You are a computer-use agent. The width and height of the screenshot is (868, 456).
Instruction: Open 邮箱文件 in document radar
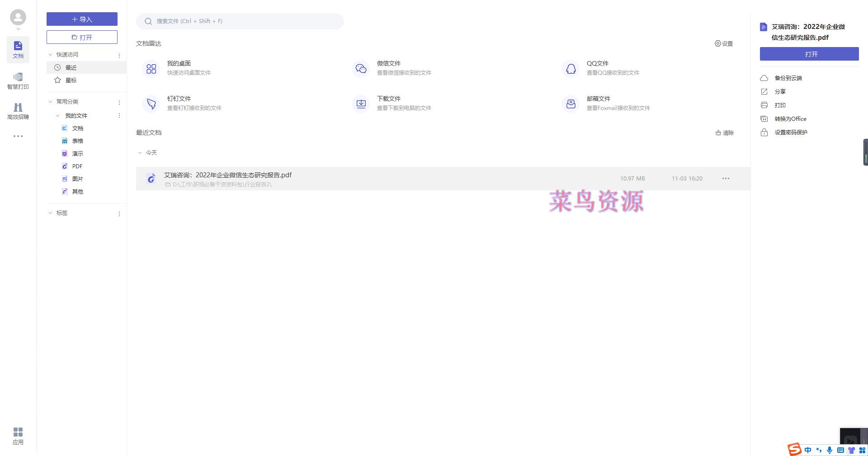point(599,103)
